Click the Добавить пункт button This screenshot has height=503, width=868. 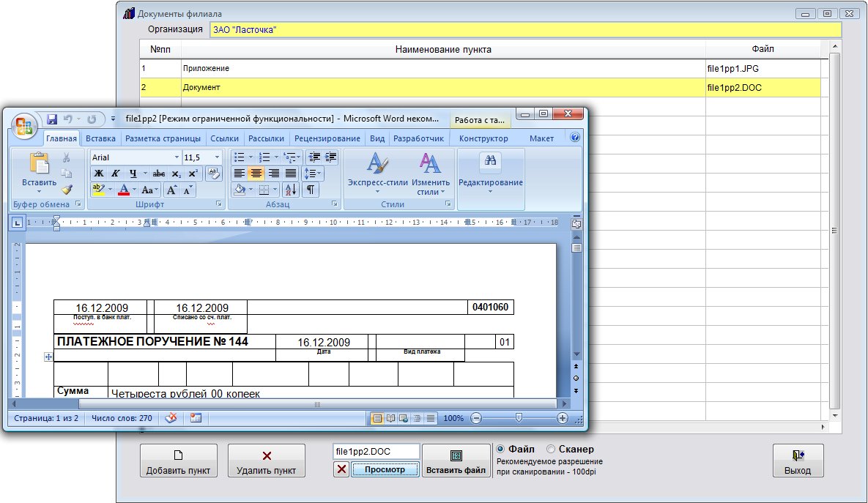(x=178, y=461)
